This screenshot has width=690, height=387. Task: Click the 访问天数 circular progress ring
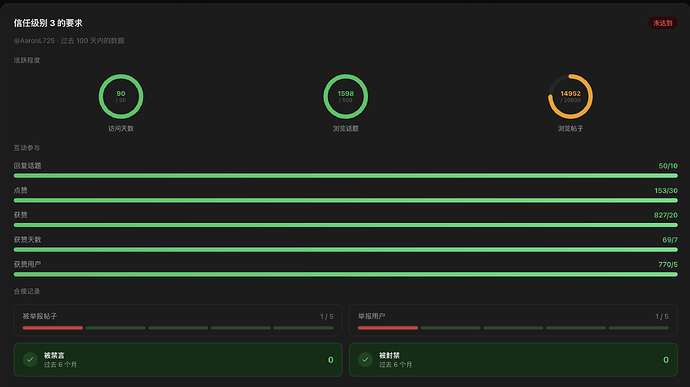click(x=121, y=96)
